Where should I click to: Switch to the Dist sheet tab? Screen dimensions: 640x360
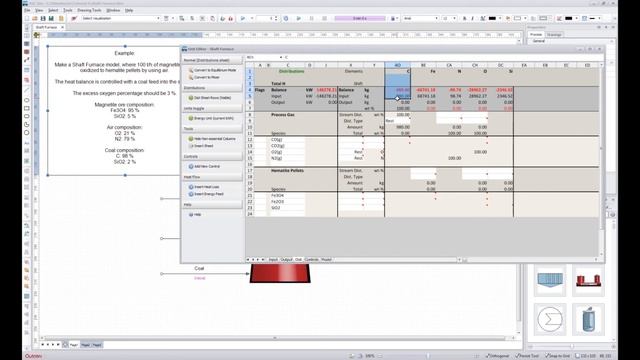(x=298, y=260)
